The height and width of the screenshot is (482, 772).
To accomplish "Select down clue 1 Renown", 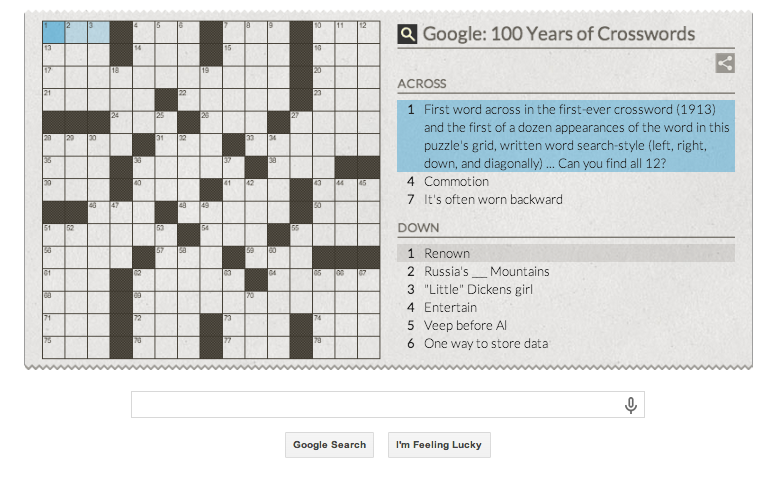I will pyautogui.click(x=566, y=254).
